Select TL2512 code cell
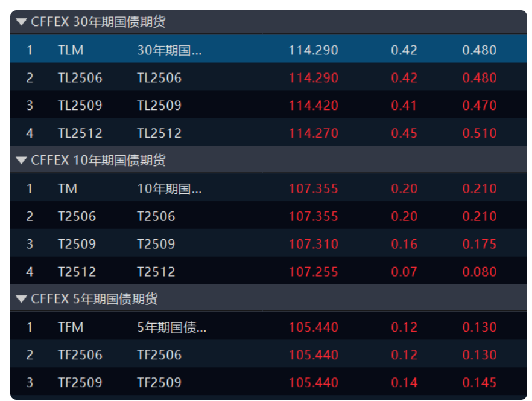The image size is (532, 401). click(80, 133)
